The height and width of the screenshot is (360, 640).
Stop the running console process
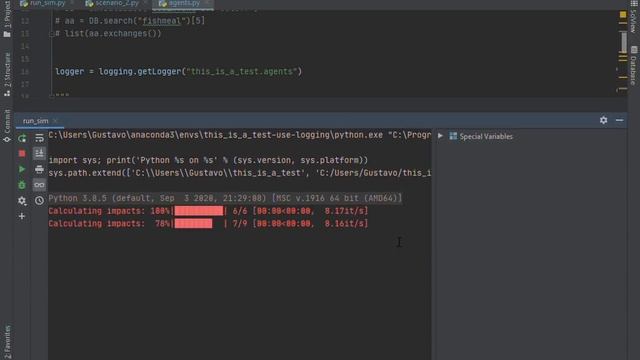pyautogui.click(x=22, y=153)
